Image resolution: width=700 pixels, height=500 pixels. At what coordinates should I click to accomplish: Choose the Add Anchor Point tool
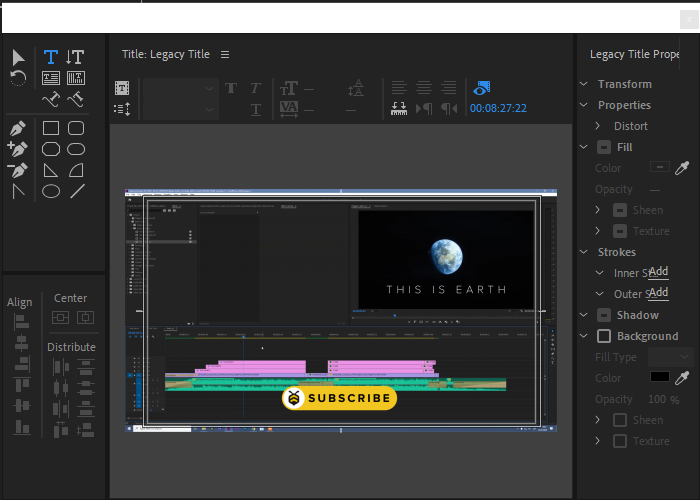click(x=17, y=149)
